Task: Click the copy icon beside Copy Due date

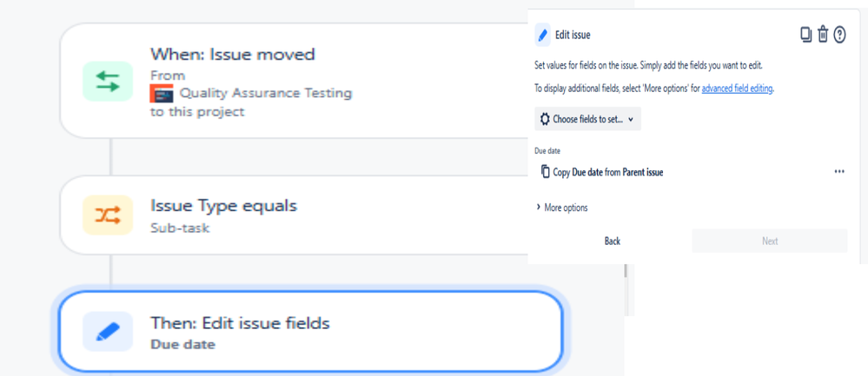Action: pos(545,172)
